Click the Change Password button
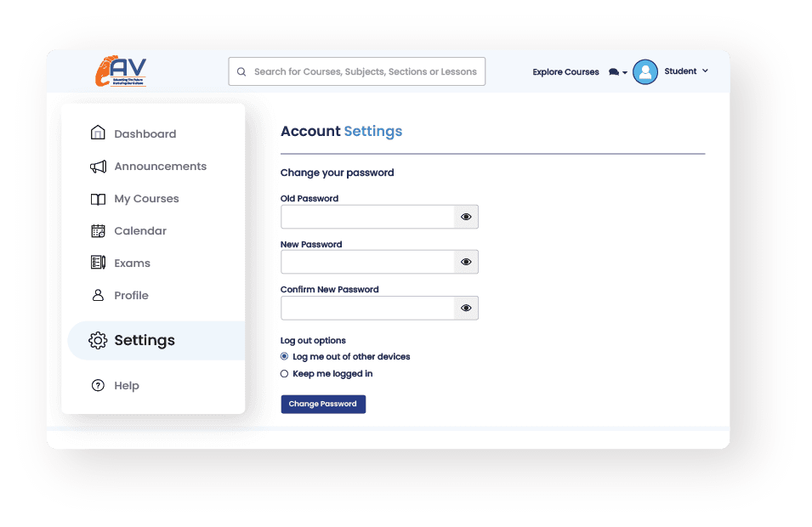812x527 pixels. (323, 405)
